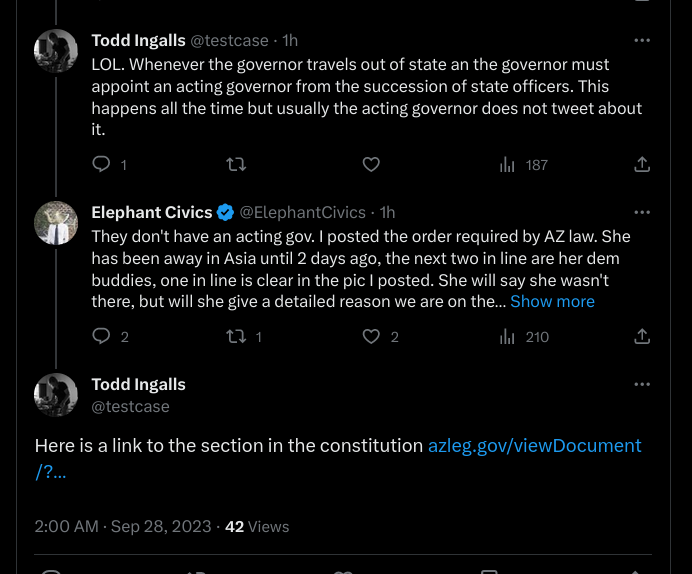
Task: Open more options on the main tweet
Action: coord(642,384)
